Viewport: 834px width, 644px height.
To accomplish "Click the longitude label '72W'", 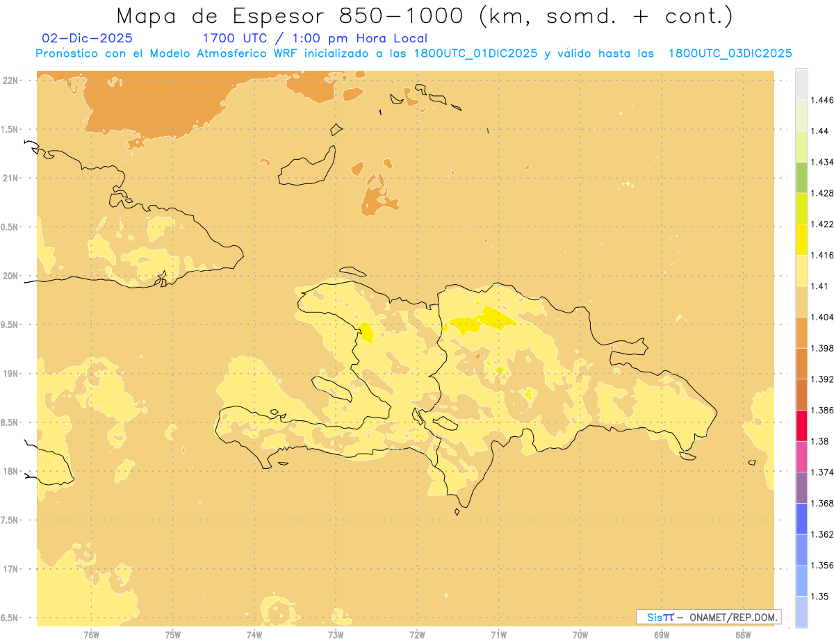I will (417, 635).
